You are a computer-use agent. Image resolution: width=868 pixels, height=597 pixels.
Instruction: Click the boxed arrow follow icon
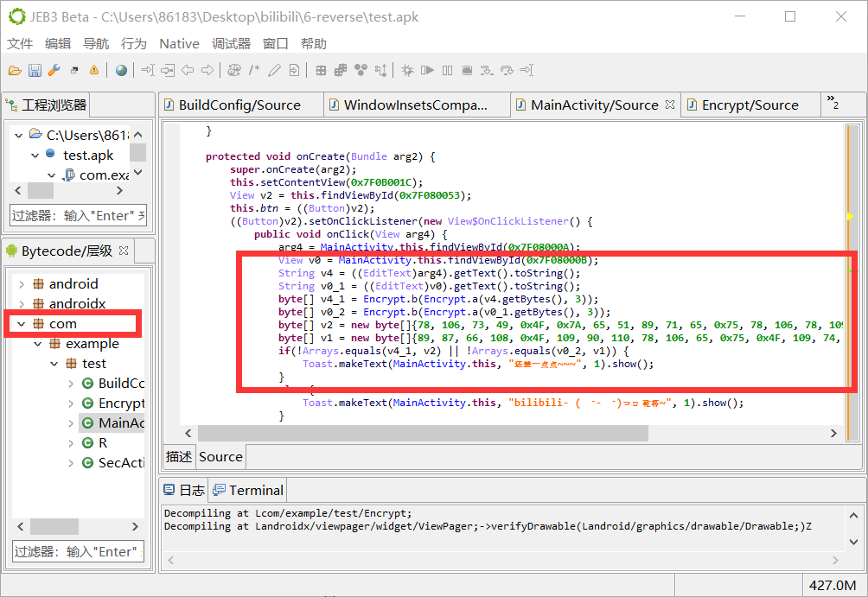coord(168,70)
